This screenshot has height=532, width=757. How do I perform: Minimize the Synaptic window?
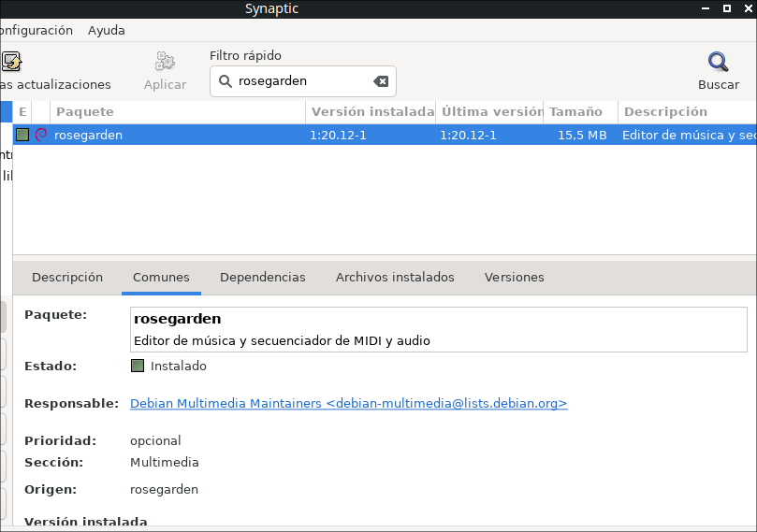click(x=706, y=8)
